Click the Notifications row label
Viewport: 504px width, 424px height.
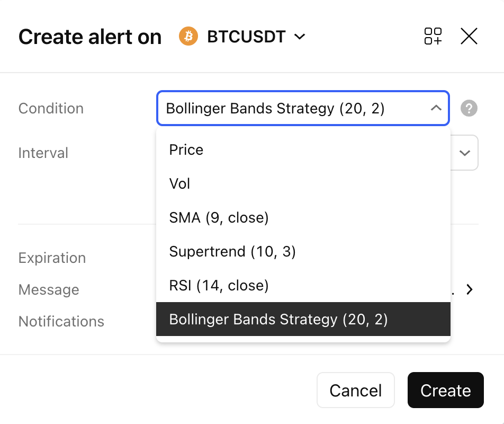[61, 321]
